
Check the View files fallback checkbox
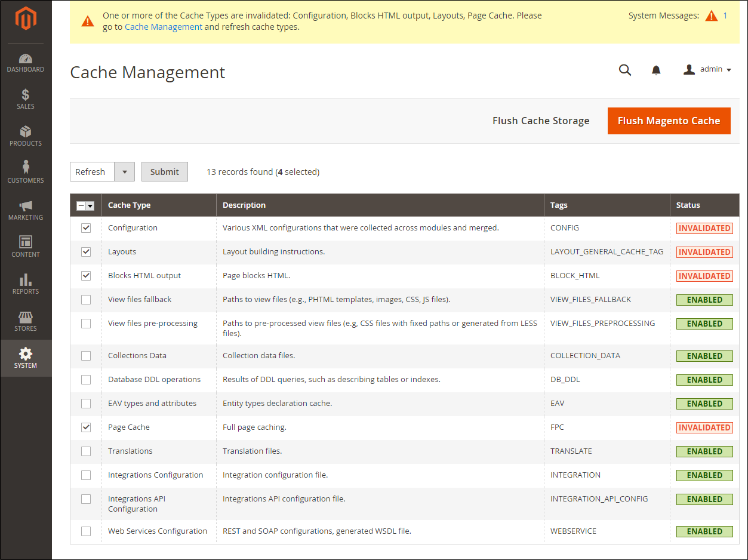pos(86,300)
